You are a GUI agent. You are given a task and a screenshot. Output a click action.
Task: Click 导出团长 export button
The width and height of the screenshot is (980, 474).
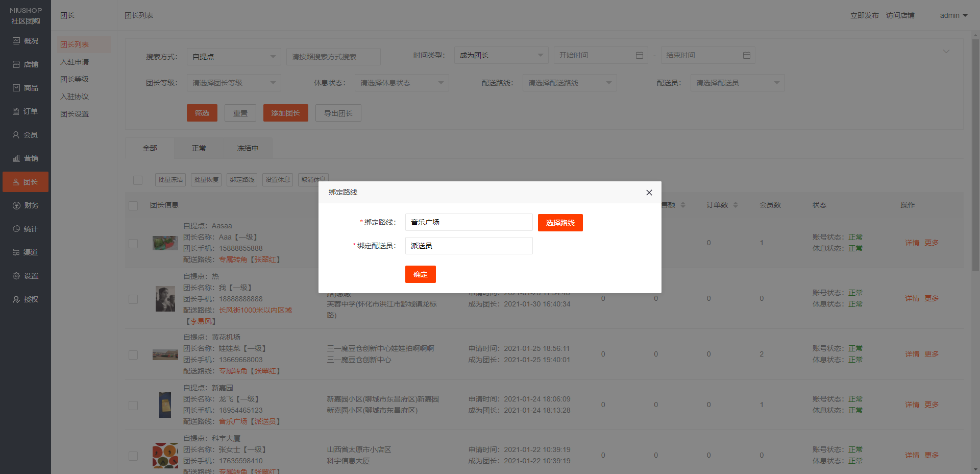338,113
